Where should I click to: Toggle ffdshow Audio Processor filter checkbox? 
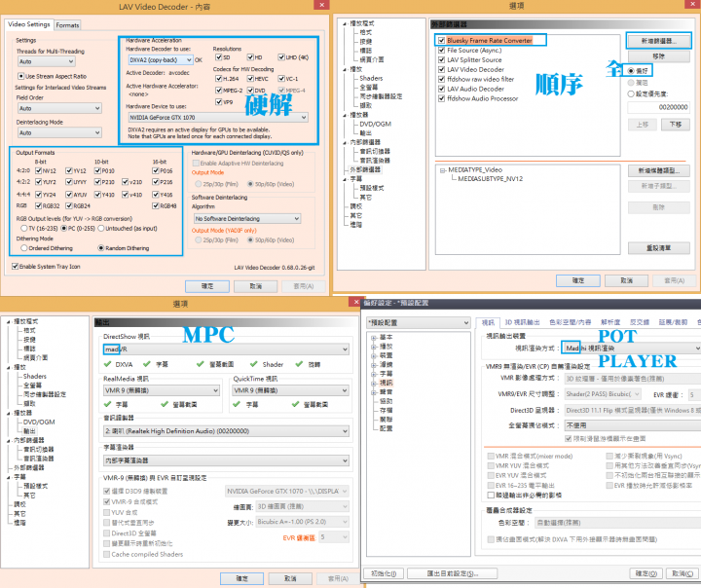[442, 98]
